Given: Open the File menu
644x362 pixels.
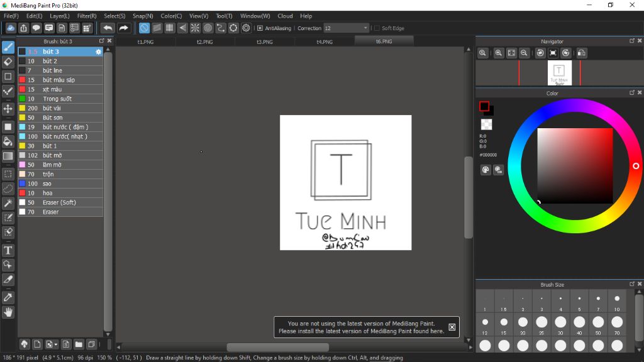Looking at the screenshot, I should [11, 16].
